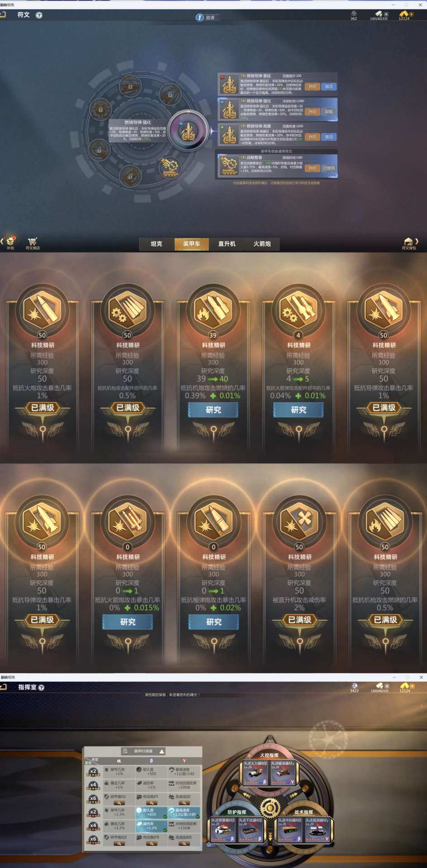The height and width of the screenshot is (868, 427).
Task: Switch to the 直升机 tab
Action: tap(227, 244)
